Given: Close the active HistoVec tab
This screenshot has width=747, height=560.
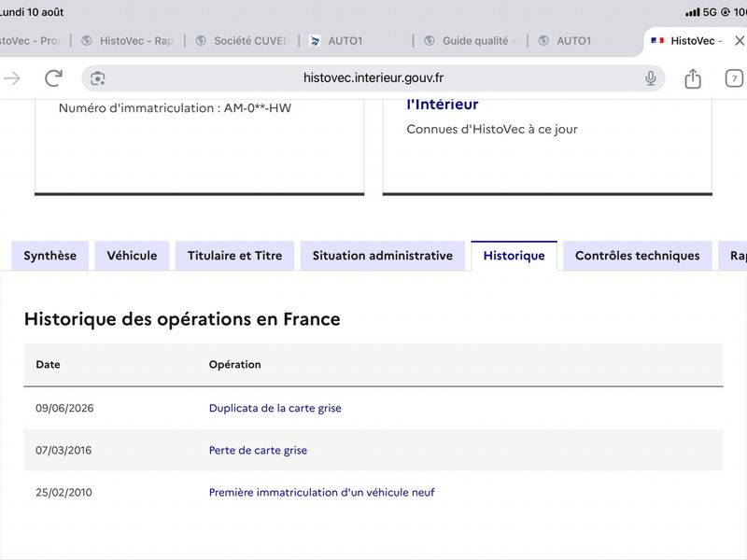Looking at the screenshot, I should coord(740,41).
